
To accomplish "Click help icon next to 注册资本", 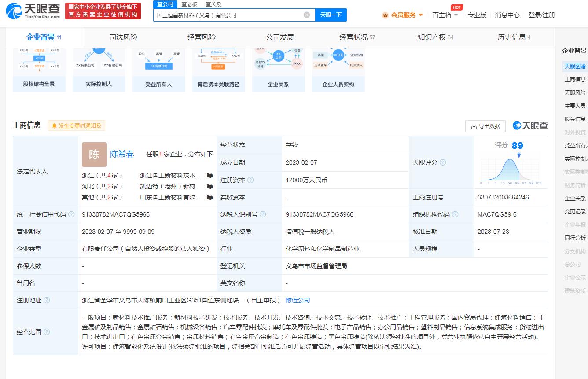I will pos(250,180).
